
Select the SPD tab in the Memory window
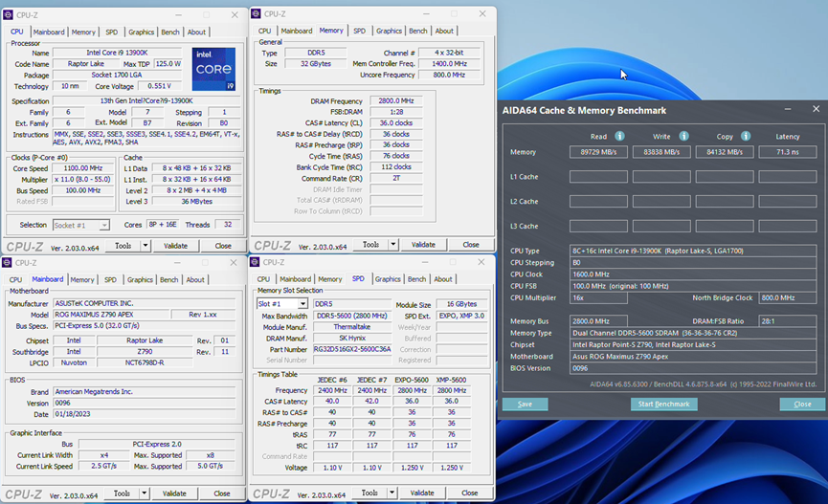click(360, 32)
